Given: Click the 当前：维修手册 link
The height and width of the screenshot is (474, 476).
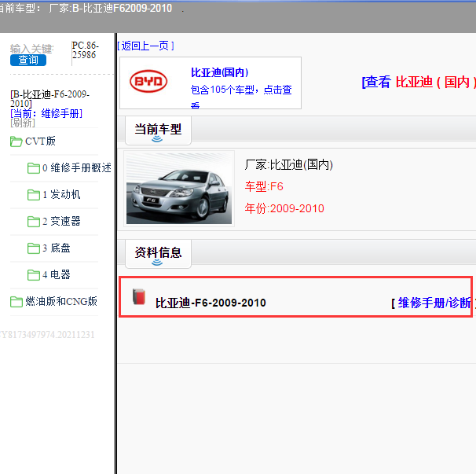Looking at the screenshot, I should click(x=46, y=114).
